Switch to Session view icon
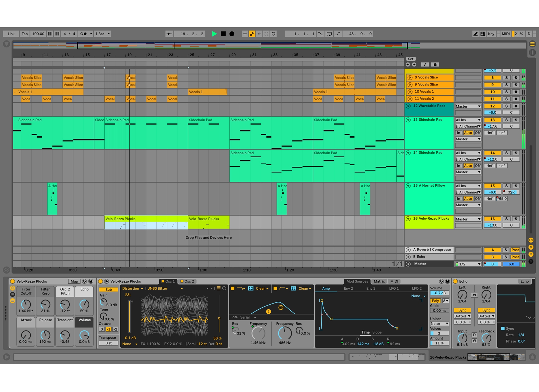This screenshot has width=539, height=392. pos(532,53)
